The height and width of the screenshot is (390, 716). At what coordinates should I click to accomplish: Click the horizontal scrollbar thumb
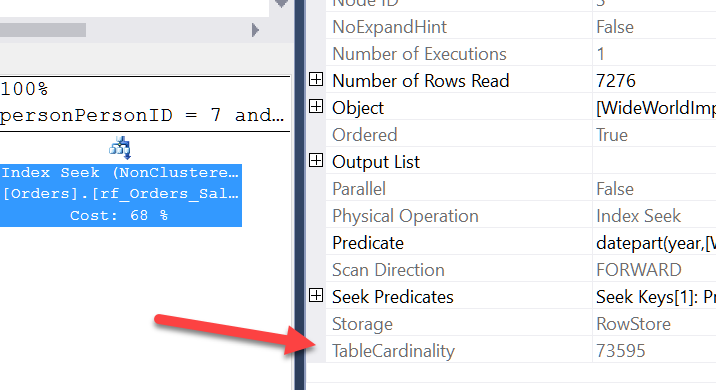[43, 30]
